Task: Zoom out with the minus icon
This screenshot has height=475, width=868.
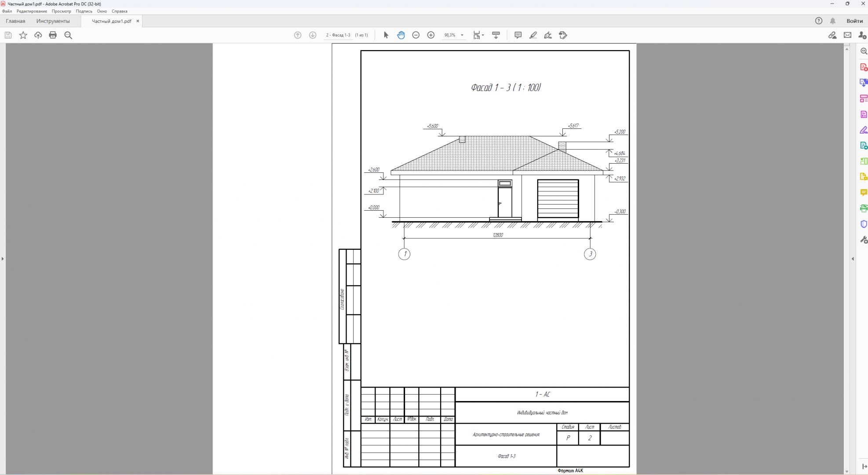Action: 416,35
